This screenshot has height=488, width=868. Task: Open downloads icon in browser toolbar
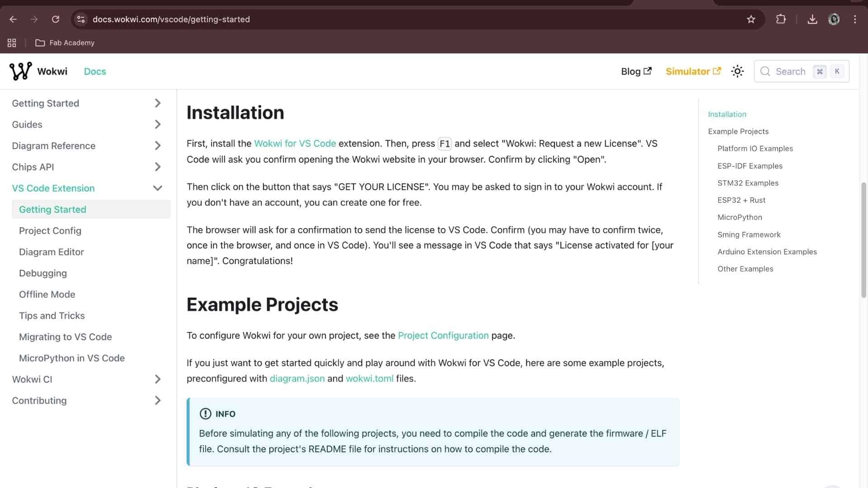812,19
